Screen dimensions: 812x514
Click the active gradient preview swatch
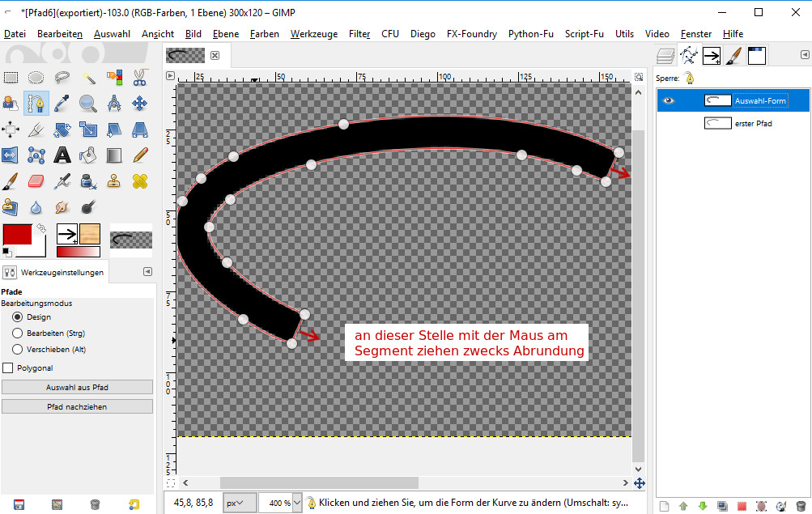[79, 252]
